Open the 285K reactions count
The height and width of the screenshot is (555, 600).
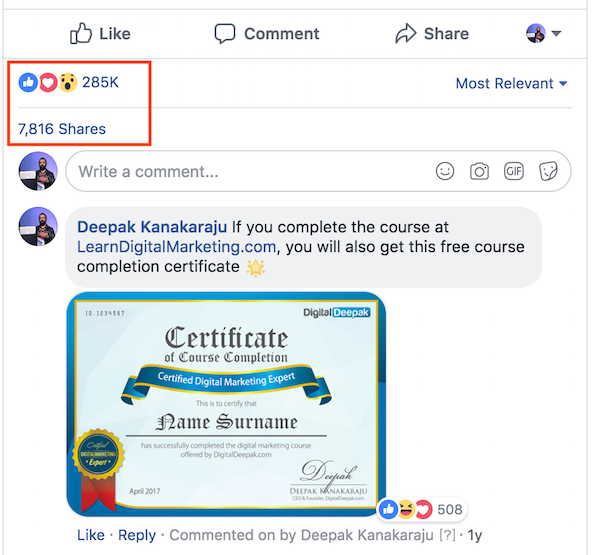(x=100, y=82)
